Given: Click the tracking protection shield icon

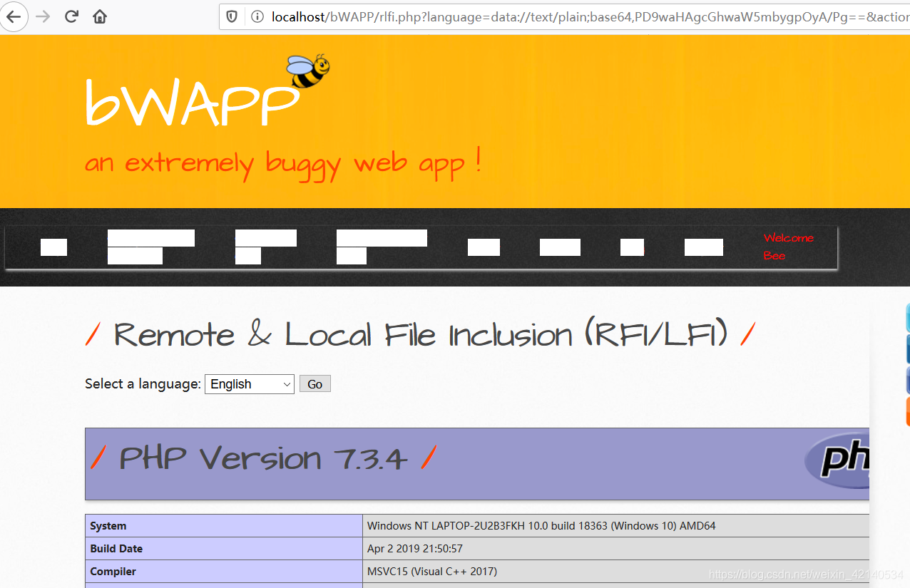Looking at the screenshot, I should (232, 16).
